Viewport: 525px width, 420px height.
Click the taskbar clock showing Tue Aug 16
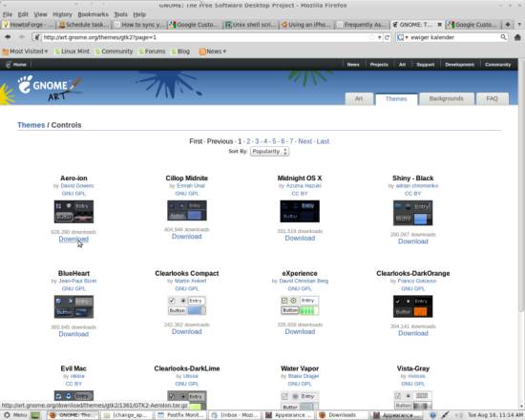pyautogui.click(x=495, y=415)
